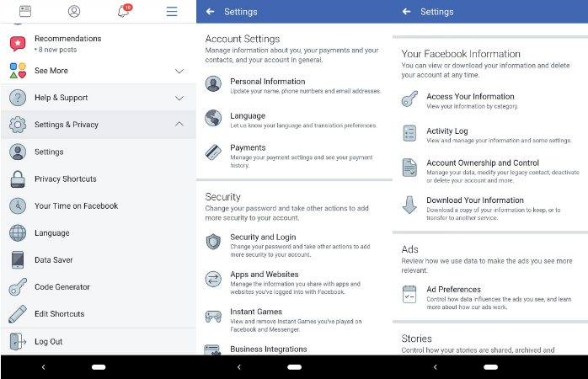Tap the Download Your Information arrow icon

pyautogui.click(x=409, y=205)
